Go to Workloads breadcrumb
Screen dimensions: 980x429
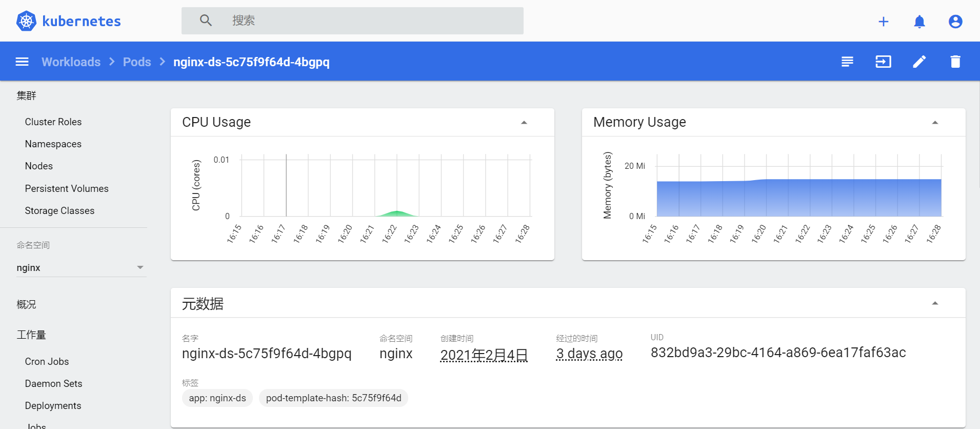tap(71, 62)
